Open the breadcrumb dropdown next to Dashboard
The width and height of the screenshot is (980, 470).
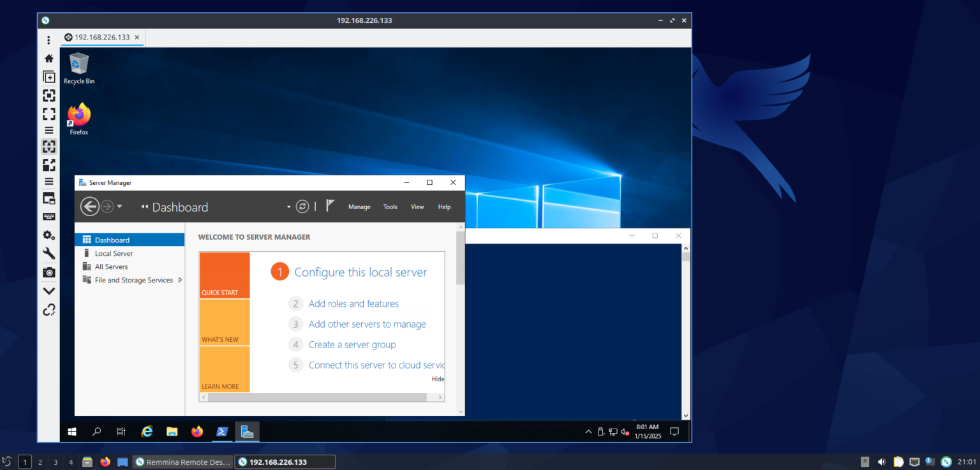tap(288, 206)
